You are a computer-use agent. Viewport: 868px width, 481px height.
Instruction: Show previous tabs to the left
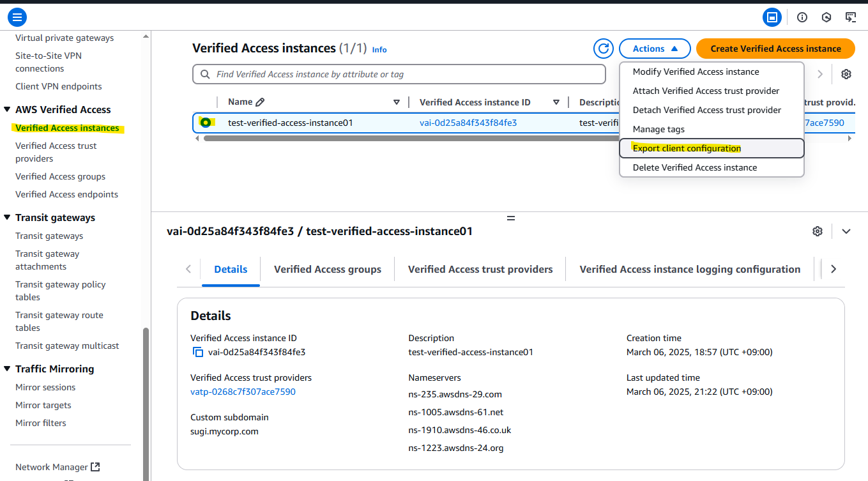[188, 269]
